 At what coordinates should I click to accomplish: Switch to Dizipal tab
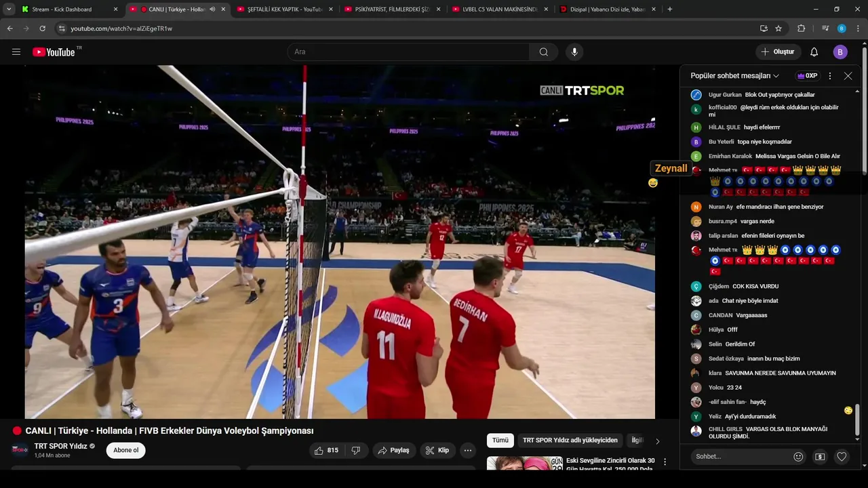click(x=607, y=9)
